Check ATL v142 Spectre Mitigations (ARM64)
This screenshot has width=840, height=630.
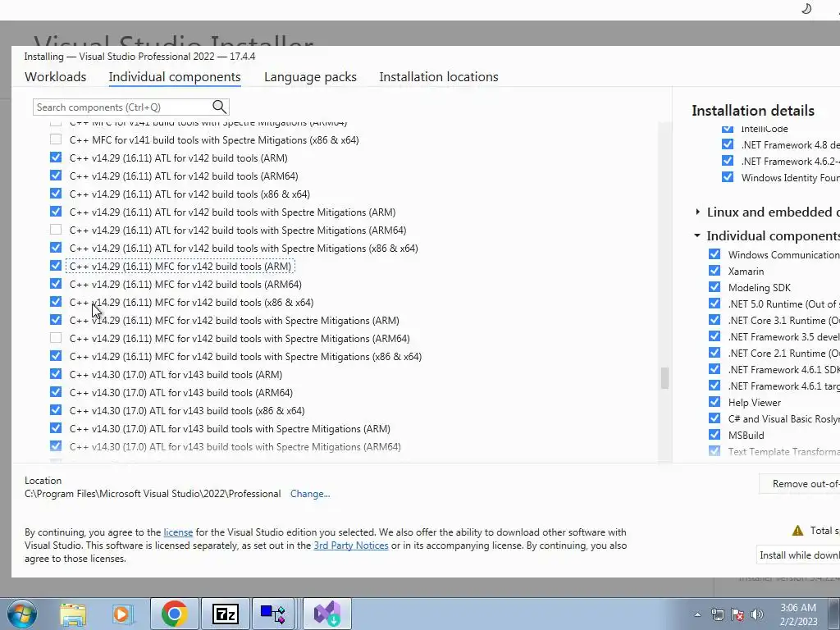(56, 230)
